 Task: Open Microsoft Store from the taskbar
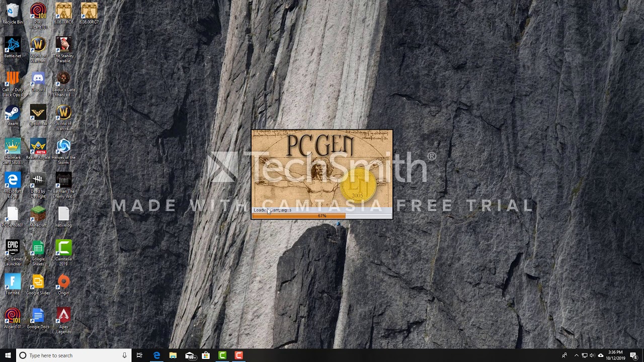click(206, 355)
